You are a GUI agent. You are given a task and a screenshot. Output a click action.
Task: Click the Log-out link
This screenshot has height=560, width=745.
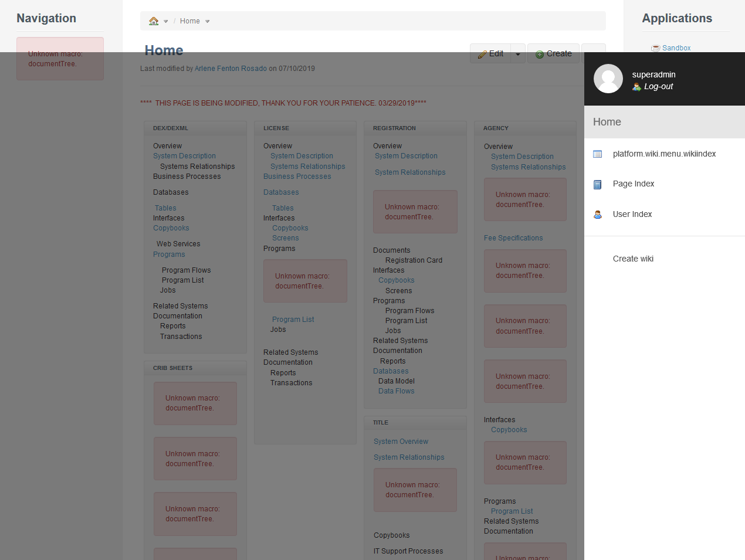click(658, 86)
